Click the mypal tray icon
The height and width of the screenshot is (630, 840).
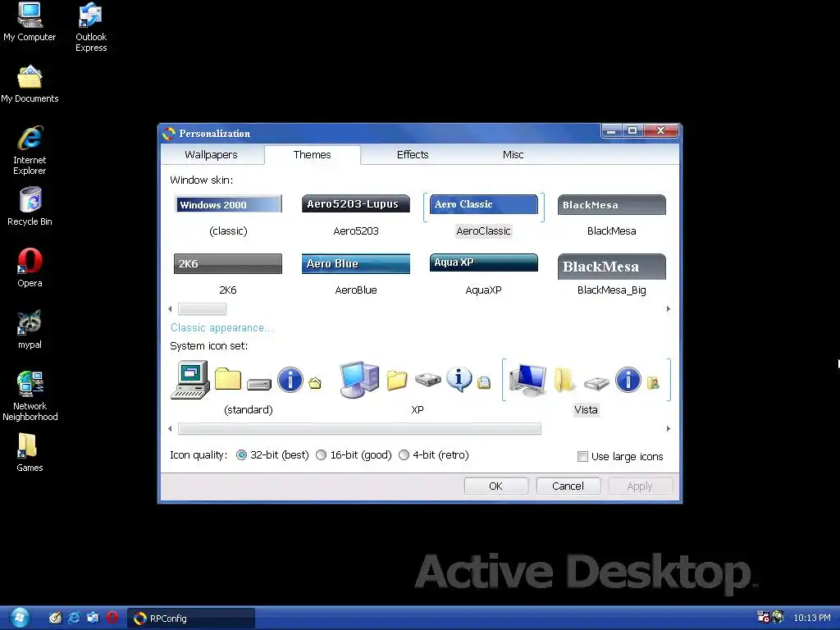778,617
